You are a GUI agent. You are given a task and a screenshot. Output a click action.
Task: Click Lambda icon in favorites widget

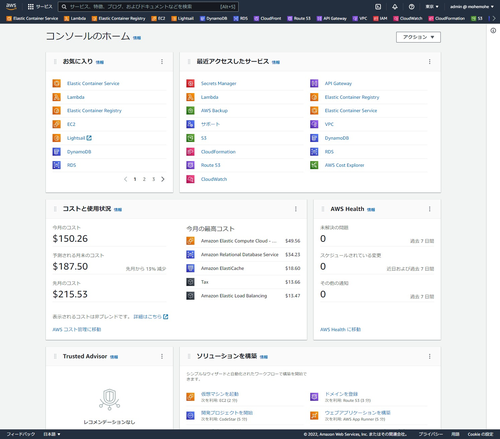[x=57, y=97]
